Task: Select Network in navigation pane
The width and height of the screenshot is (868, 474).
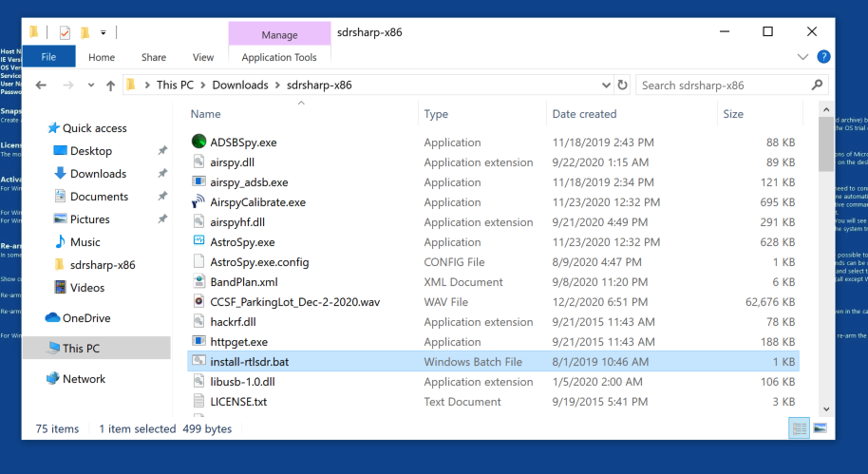Action: click(84, 379)
